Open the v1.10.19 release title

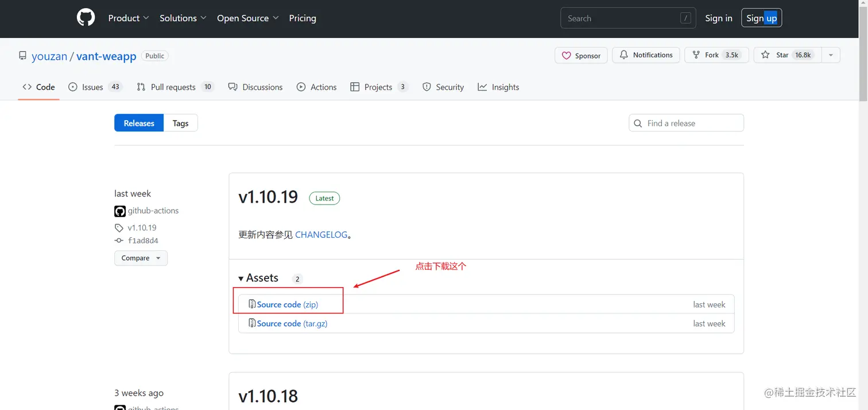pos(268,197)
